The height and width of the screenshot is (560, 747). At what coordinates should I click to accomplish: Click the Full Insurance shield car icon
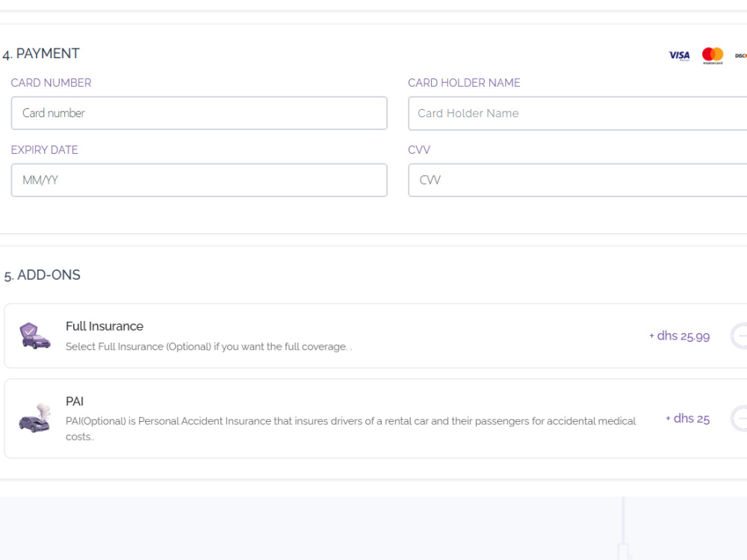click(34, 336)
